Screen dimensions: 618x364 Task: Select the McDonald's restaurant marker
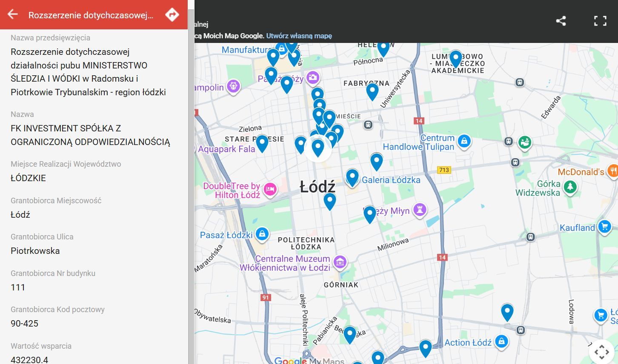coord(612,171)
